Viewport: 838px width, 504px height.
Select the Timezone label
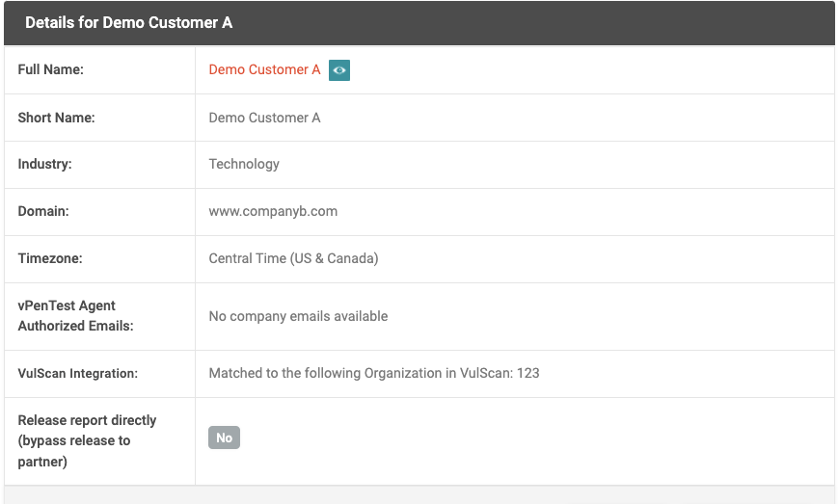coord(50,259)
